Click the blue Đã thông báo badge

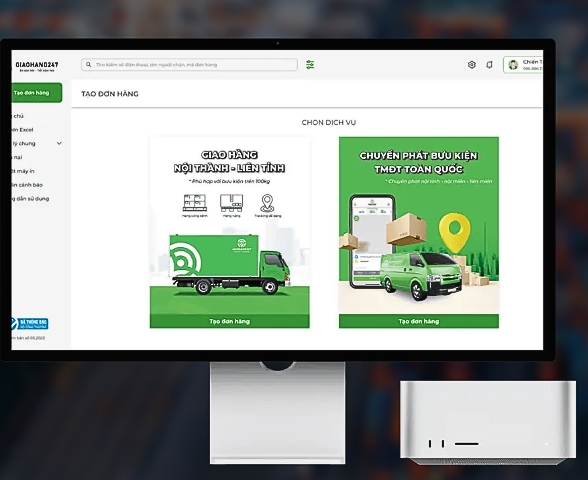[x=30, y=323]
